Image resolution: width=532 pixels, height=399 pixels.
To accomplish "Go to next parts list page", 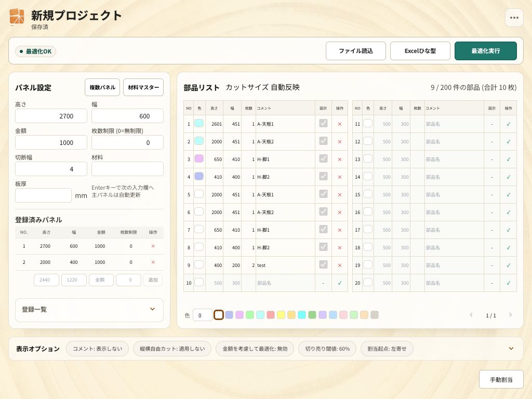I will point(510,315).
